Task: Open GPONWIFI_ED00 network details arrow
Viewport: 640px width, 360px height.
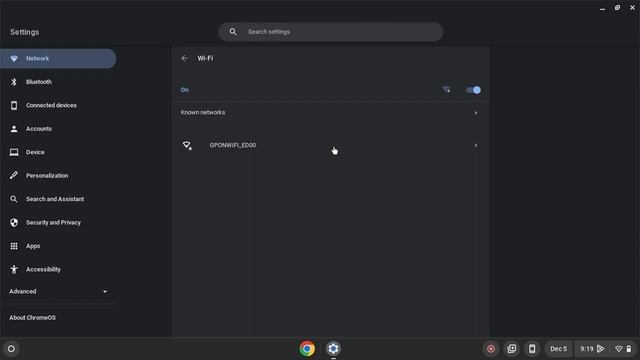Action: pos(476,145)
